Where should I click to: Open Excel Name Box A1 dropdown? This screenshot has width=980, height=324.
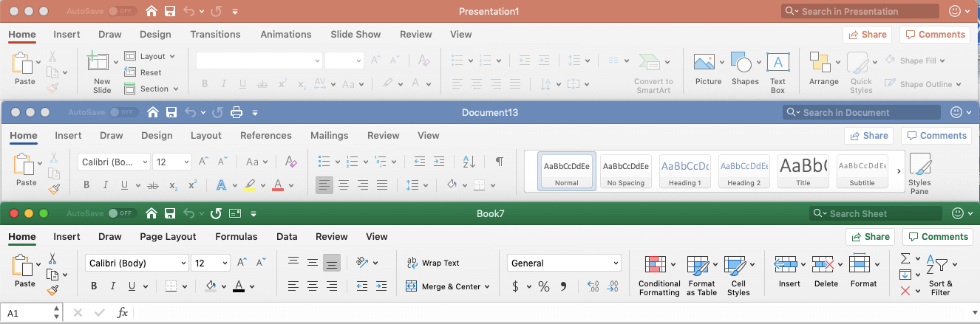[x=56, y=313]
